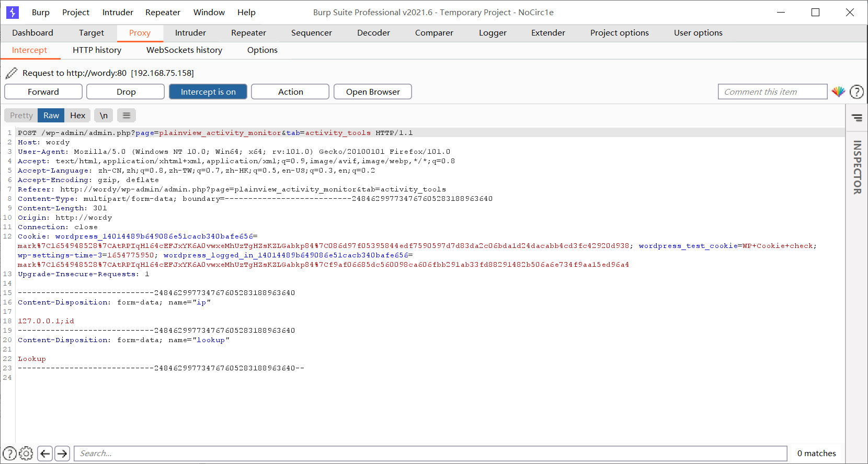The width and height of the screenshot is (868, 464).
Task: Open the intercept help question icon
Action: 856,92
